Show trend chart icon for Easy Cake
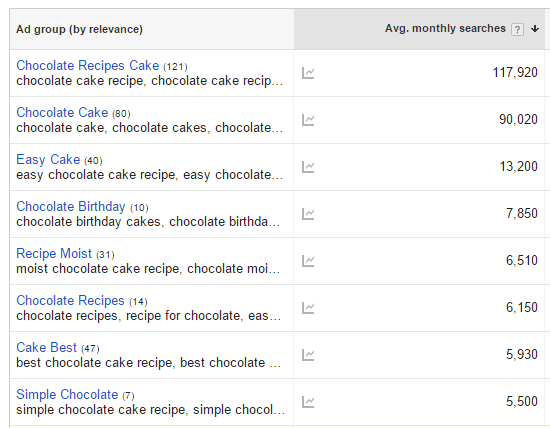The width and height of the screenshot is (550, 428). (x=308, y=167)
